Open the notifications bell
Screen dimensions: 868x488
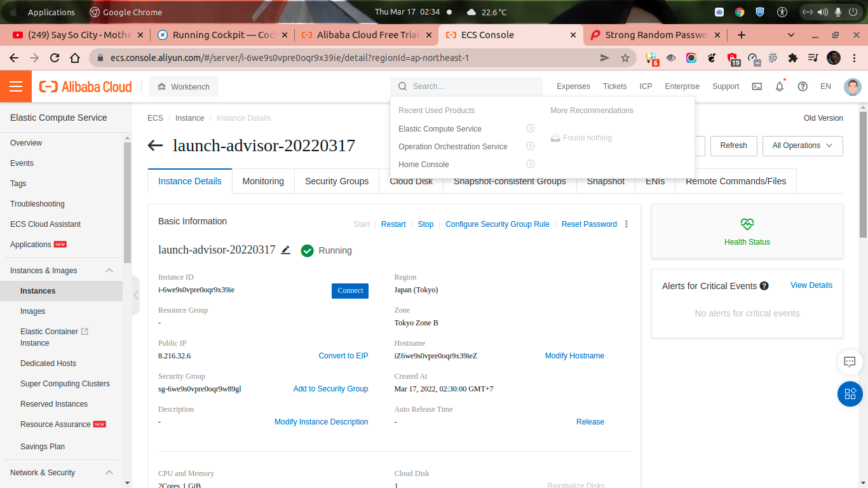pos(780,86)
